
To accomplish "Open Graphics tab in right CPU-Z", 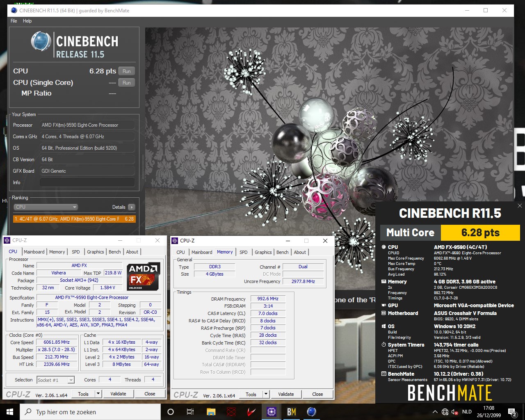I will pos(263,252).
